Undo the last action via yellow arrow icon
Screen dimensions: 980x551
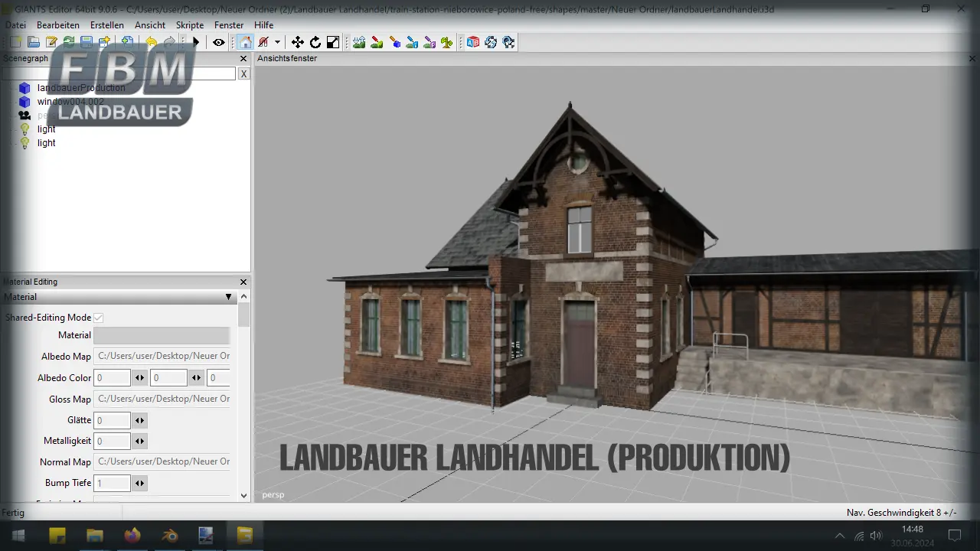[x=151, y=42]
